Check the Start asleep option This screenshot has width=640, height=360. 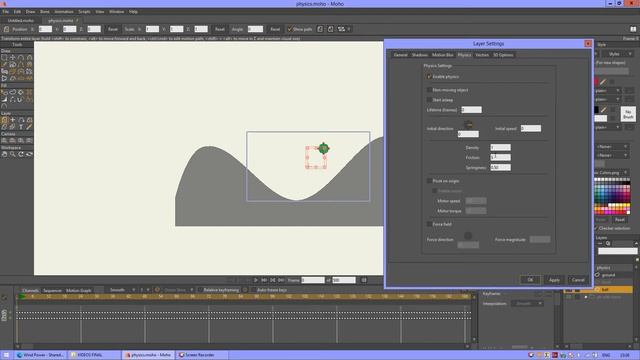[x=429, y=100]
